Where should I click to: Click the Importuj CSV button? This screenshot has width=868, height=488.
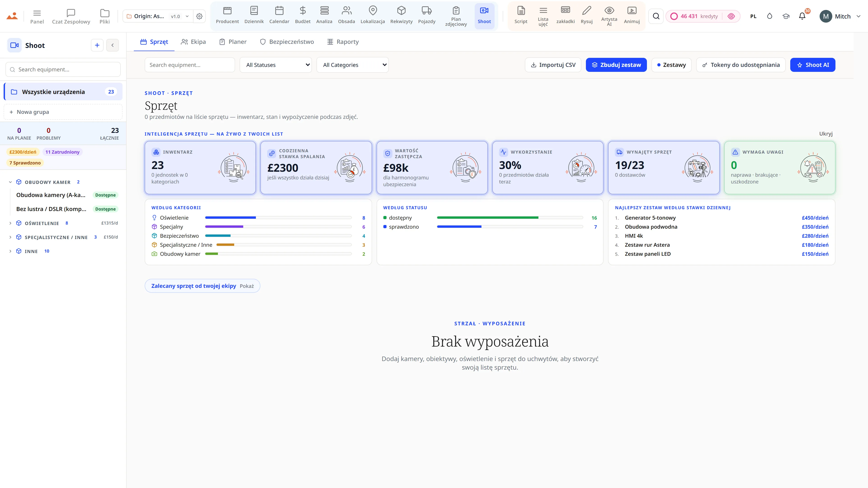(x=553, y=65)
